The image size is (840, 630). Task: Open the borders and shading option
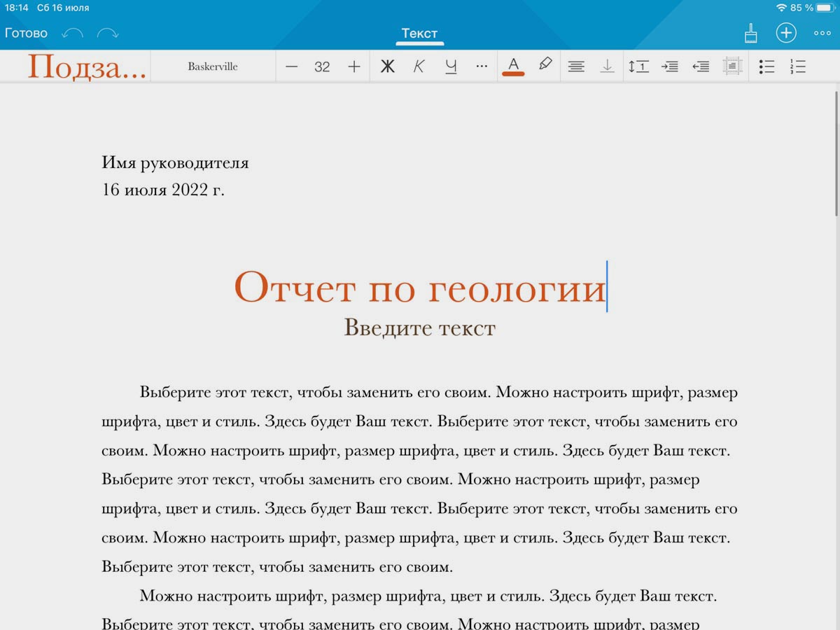pyautogui.click(x=732, y=66)
